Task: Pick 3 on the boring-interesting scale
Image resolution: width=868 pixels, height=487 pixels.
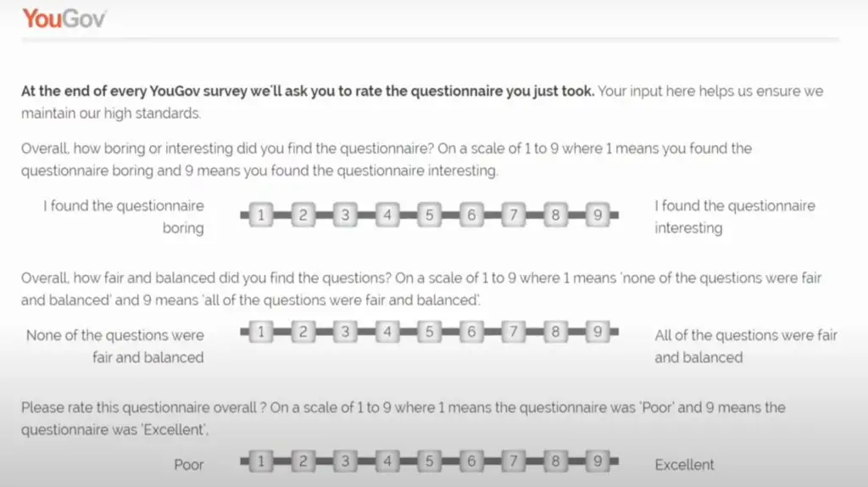Action: tap(345, 215)
